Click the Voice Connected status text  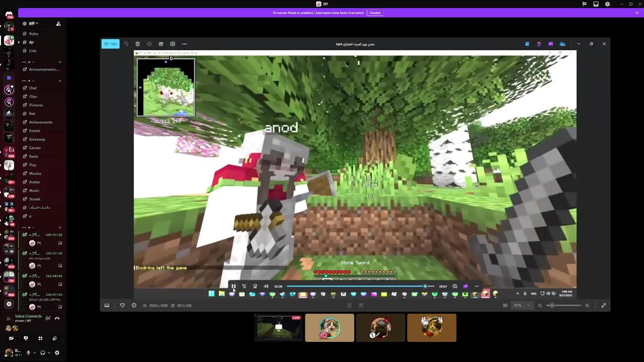28,316
